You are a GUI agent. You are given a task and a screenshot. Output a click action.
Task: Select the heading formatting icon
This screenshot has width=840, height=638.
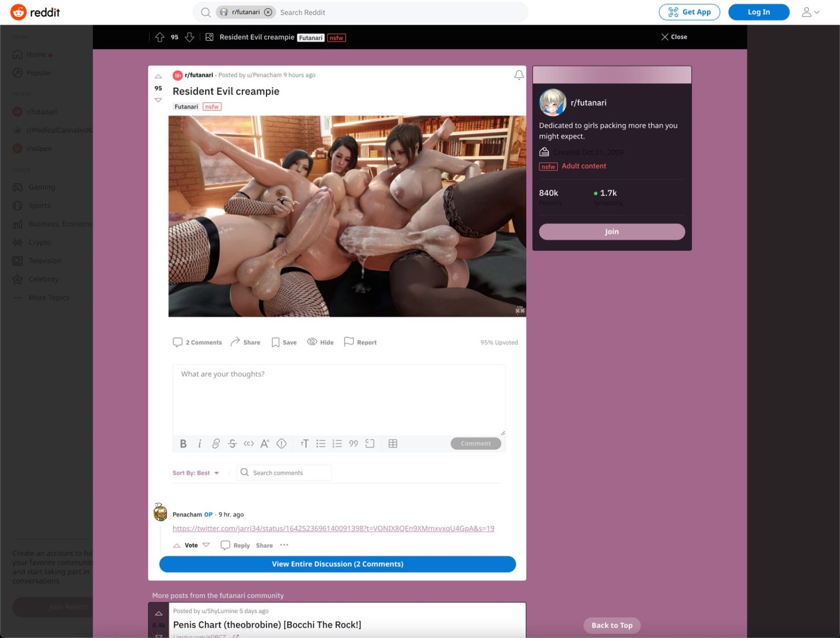click(x=305, y=444)
